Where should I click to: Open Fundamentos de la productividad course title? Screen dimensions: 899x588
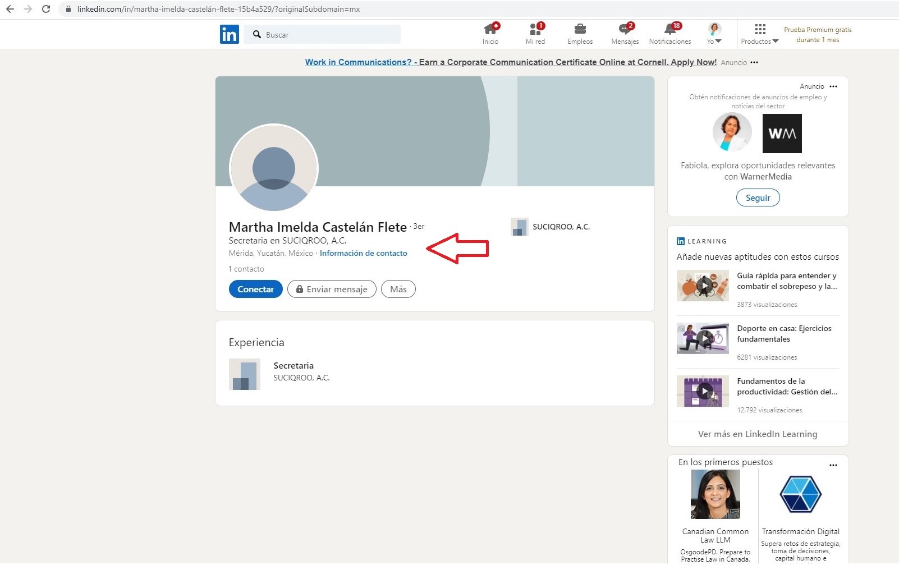tap(787, 387)
